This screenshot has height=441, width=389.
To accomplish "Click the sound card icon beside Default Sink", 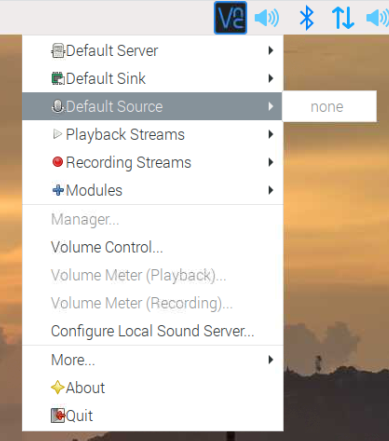I will coord(58,79).
